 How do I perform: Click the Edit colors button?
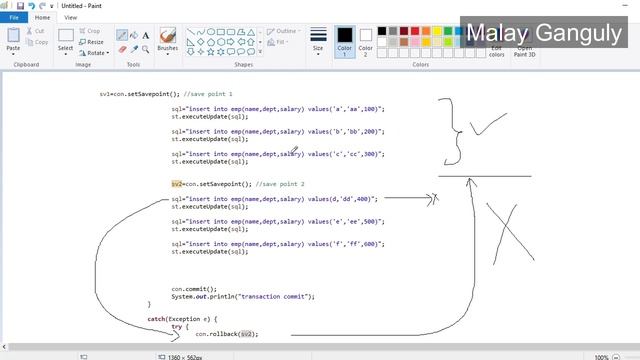pos(496,51)
